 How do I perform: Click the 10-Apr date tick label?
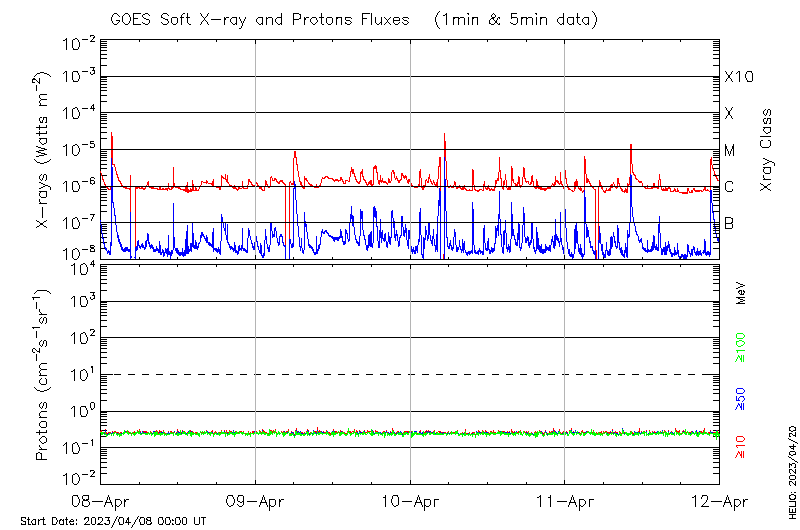[410, 500]
